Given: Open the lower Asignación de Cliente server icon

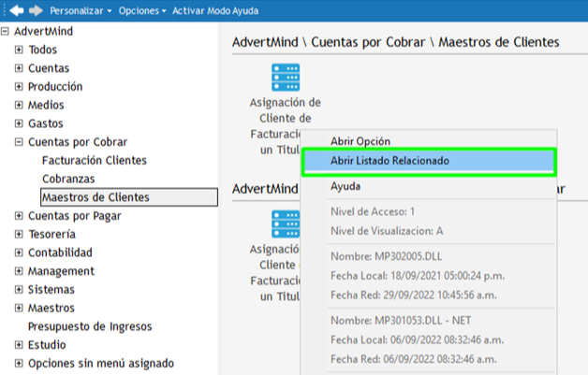Looking at the screenshot, I should 286,224.
